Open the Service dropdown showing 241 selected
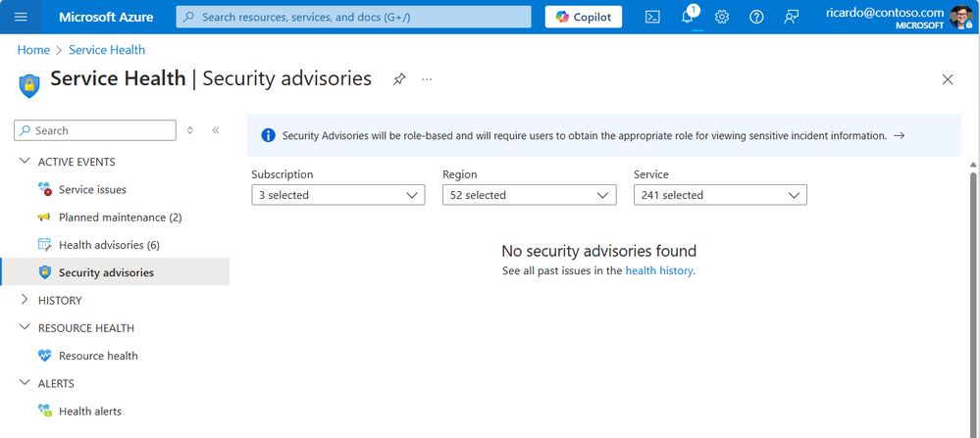Image resolution: width=980 pixels, height=438 pixels. [720, 195]
